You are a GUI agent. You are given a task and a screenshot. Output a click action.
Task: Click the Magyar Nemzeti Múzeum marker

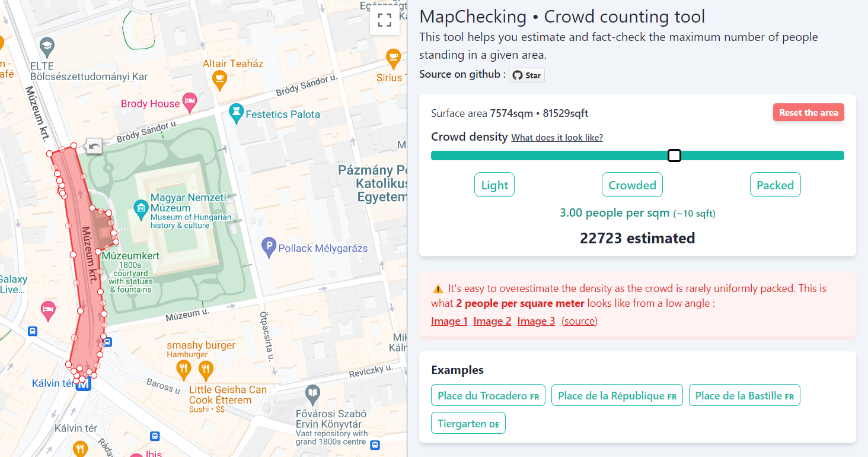(141, 208)
